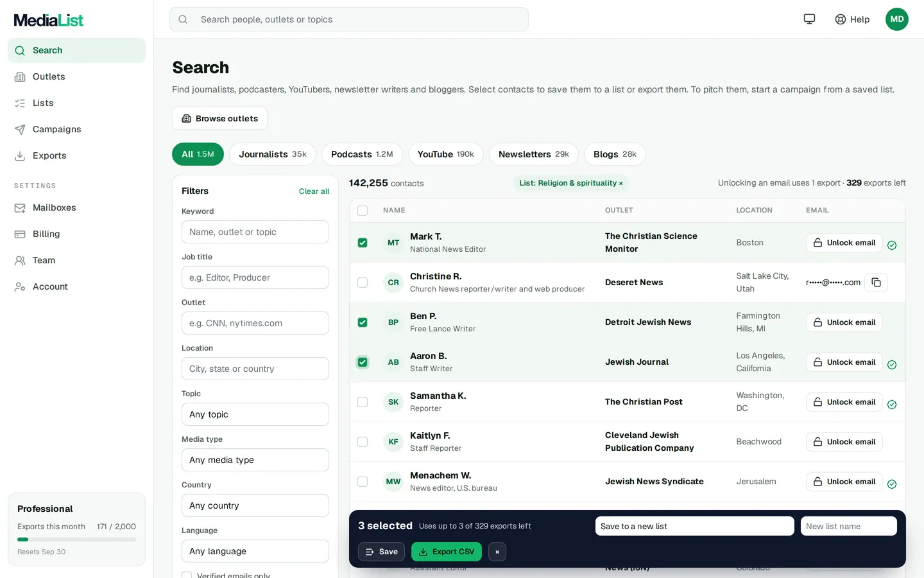The width and height of the screenshot is (924, 578).
Task: Go to Lists in the sidebar
Action: [76, 103]
